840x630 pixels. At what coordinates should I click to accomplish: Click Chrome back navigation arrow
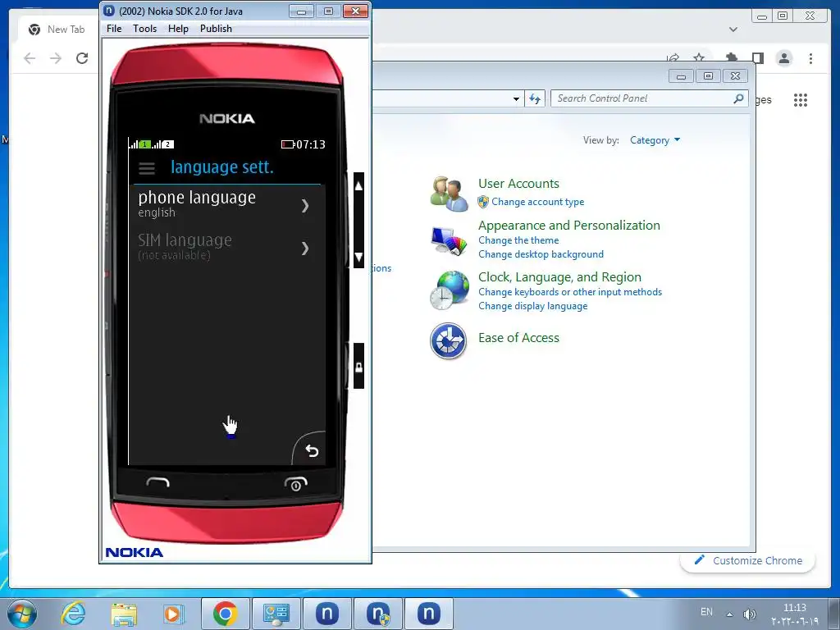pyautogui.click(x=30, y=58)
